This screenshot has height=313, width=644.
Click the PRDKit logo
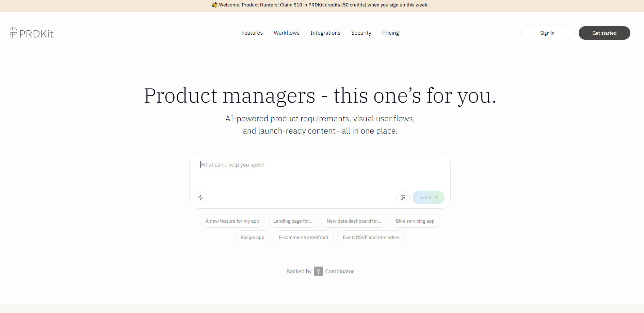32,33
